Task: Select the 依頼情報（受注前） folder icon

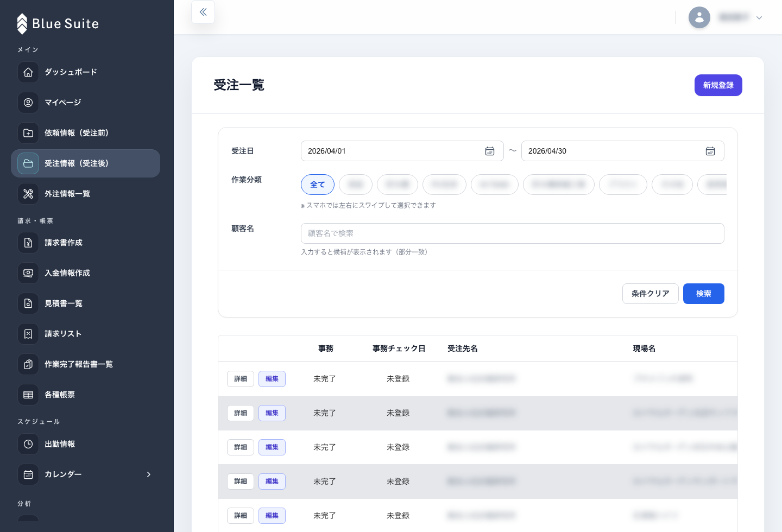Action: point(28,133)
